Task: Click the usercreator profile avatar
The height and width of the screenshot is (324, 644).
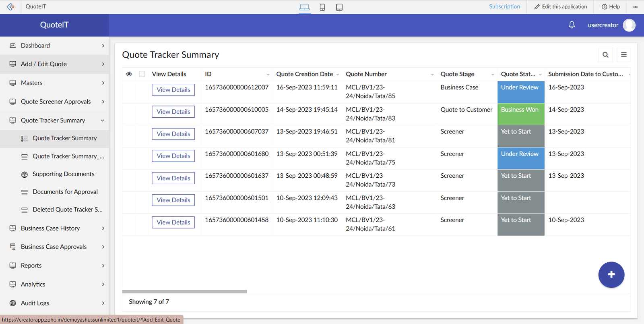Action: pos(629,25)
